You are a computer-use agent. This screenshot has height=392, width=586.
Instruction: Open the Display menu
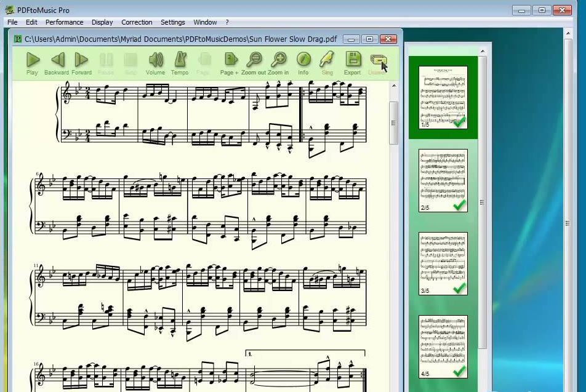point(102,22)
